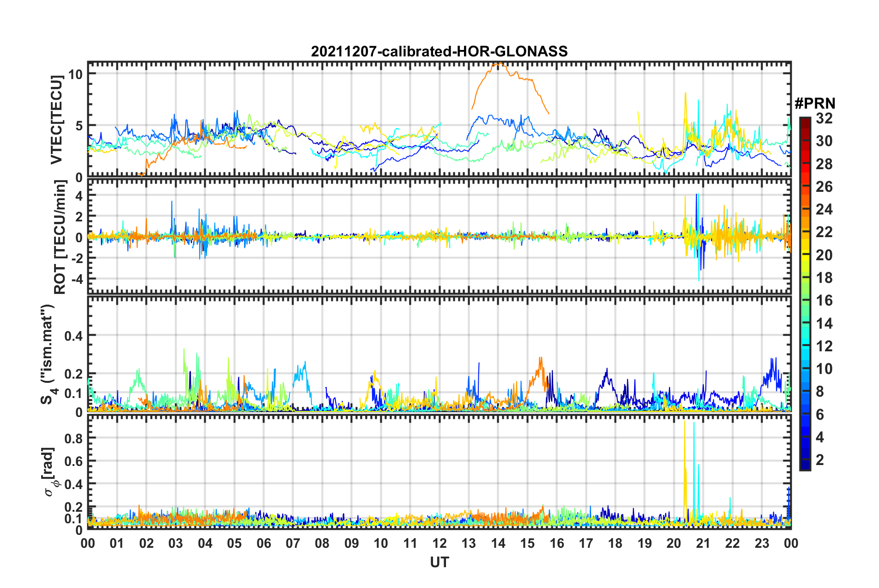Image resolution: width=879 pixels, height=588 pixels.
Task: Click the VTEC y-axis tick label 10
Action: pyautogui.click(x=76, y=74)
